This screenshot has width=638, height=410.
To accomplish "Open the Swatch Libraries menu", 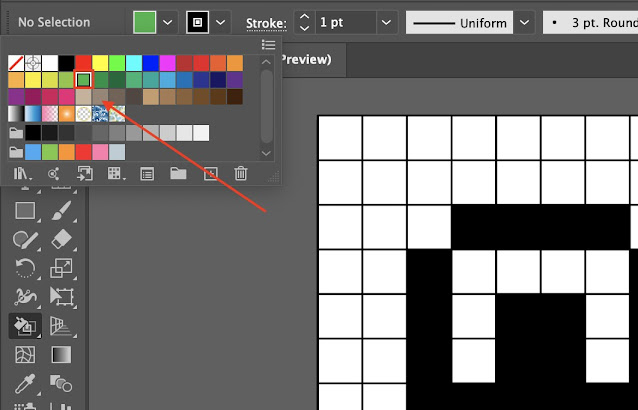I will pos(22,174).
